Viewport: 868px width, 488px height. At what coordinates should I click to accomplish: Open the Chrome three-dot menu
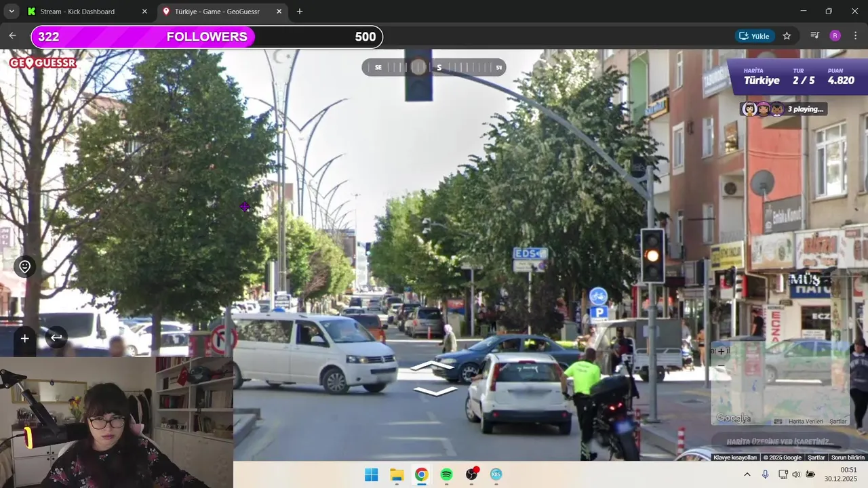point(855,36)
